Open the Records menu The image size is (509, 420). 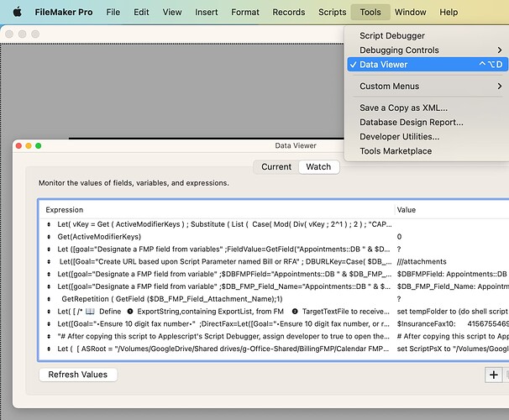(289, 13)
